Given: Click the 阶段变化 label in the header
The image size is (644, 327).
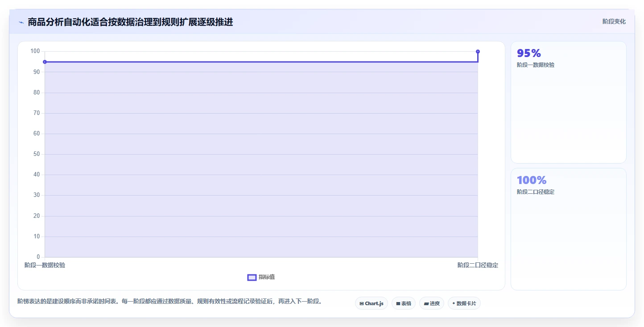Looking at the screenshot, I should pos(614,21).
